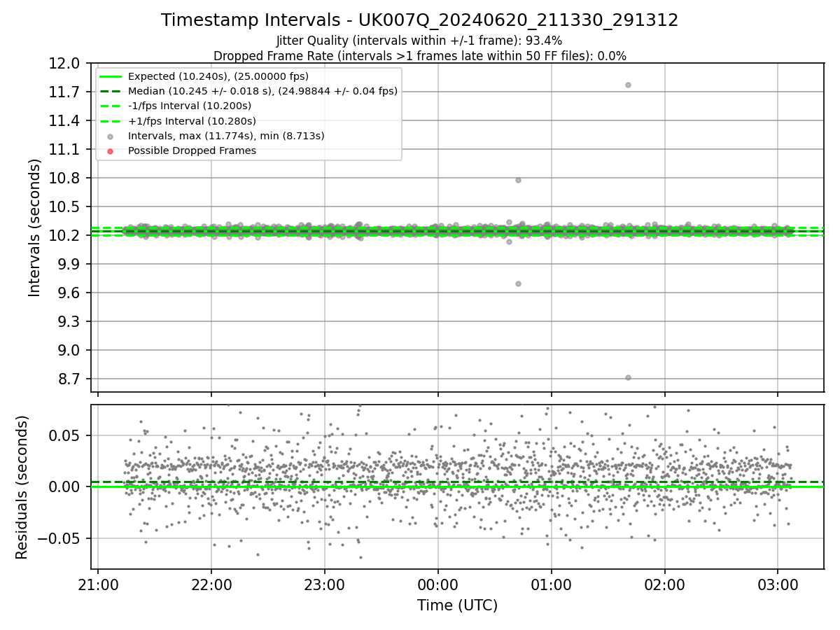This screenshot has width=840, height=630.
Task: Click the 23:00 x-axis tick label
Action: 324,584
